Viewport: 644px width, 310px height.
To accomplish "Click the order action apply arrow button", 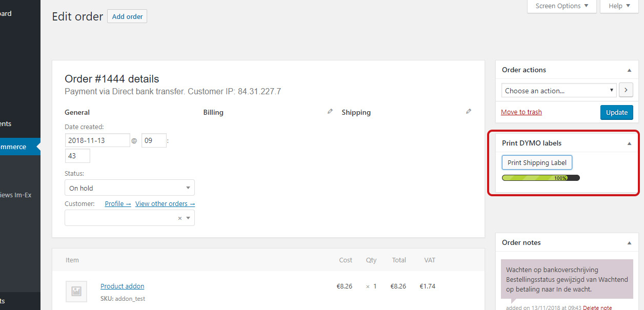I will [x=626, y=90].
